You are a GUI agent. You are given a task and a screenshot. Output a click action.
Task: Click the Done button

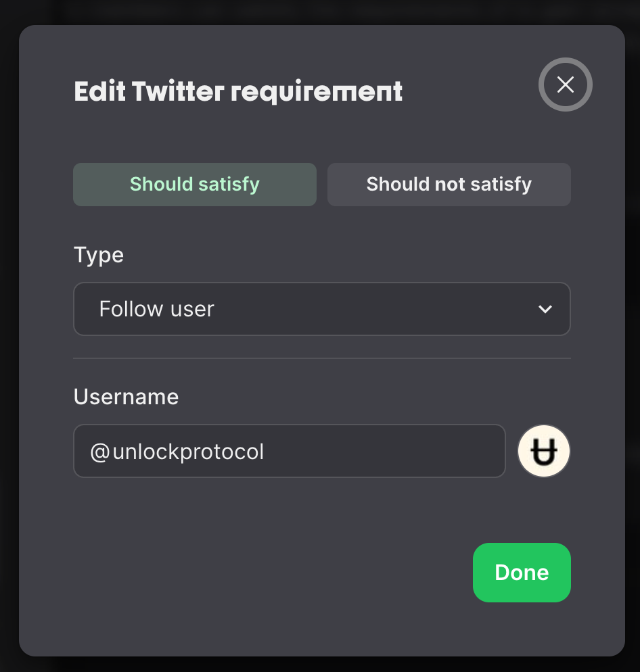[x=522, y=573]
